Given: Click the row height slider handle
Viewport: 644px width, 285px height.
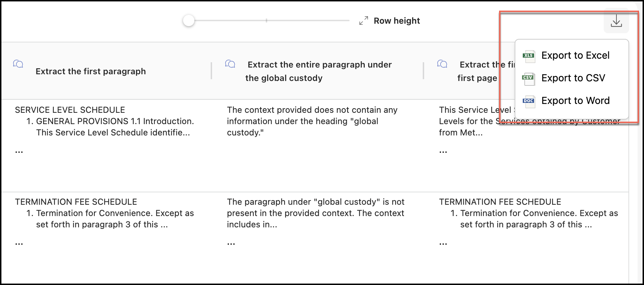Looking at the screenshot, I should coord(189,21).
